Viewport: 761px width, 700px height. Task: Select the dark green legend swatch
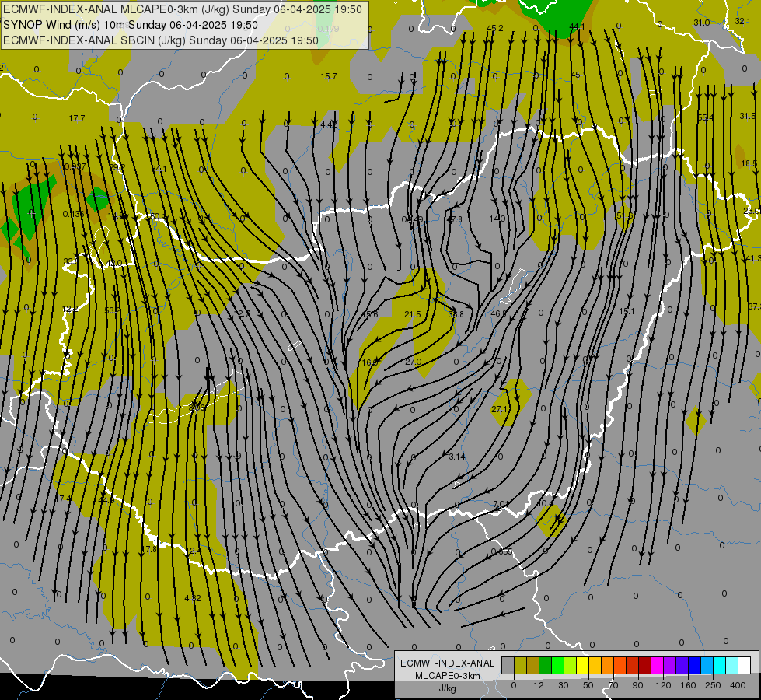pos(546,665)
